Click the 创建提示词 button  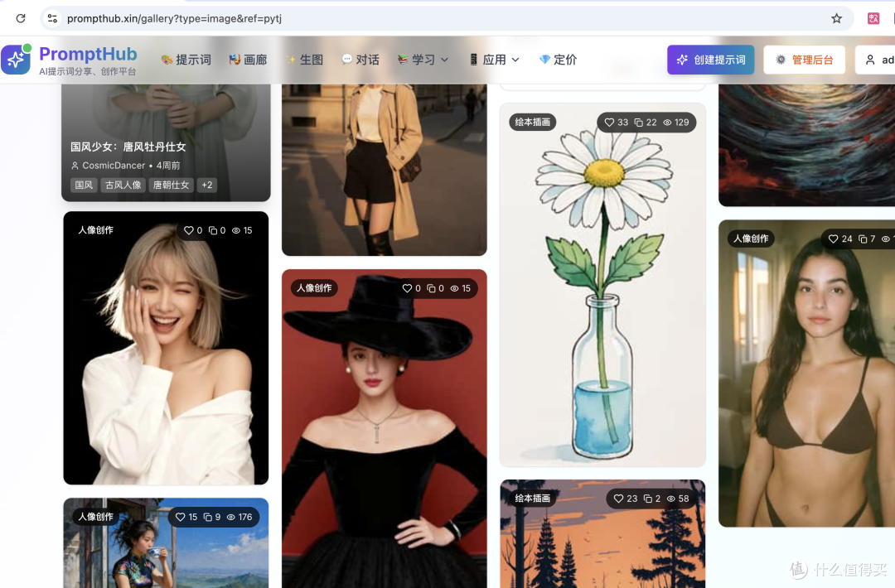(711, 60)
